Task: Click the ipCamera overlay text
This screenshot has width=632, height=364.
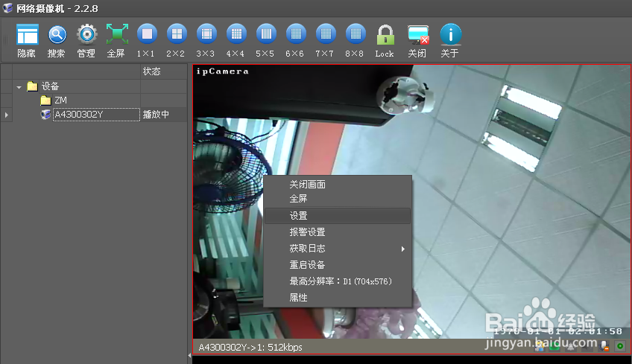Action: pyautogui.click(x=223, y=71)
